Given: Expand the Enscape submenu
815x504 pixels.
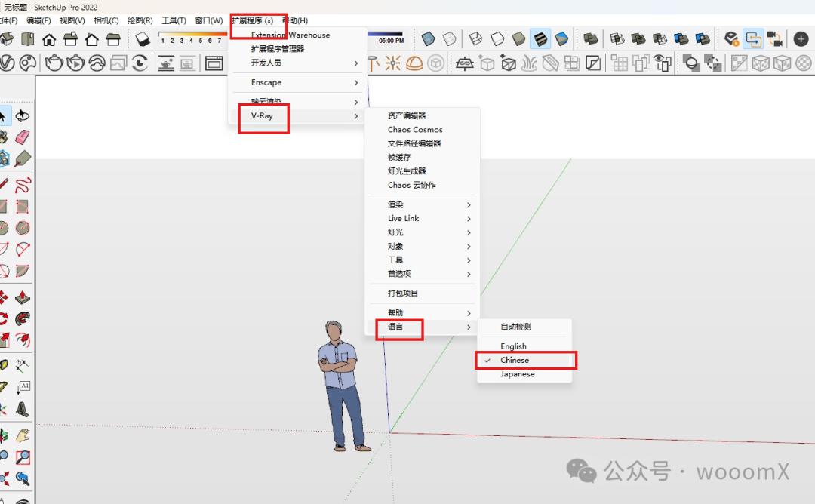Looking at the screenshot, I should (297, 82).
